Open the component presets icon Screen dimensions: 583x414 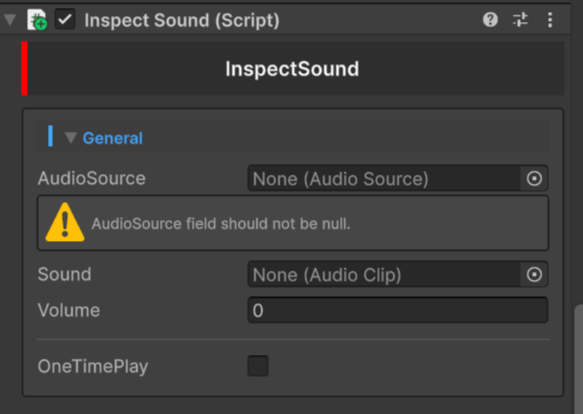520,19
